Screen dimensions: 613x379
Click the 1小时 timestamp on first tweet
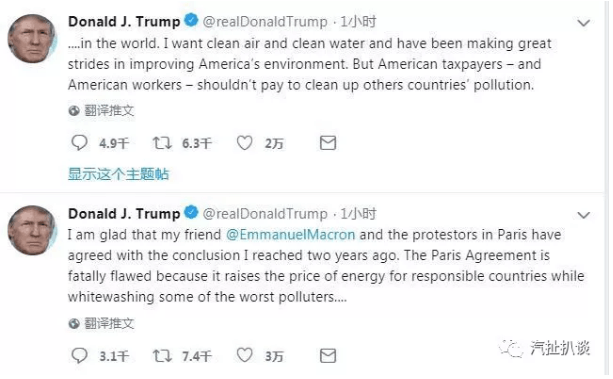[x=358, y=22]
